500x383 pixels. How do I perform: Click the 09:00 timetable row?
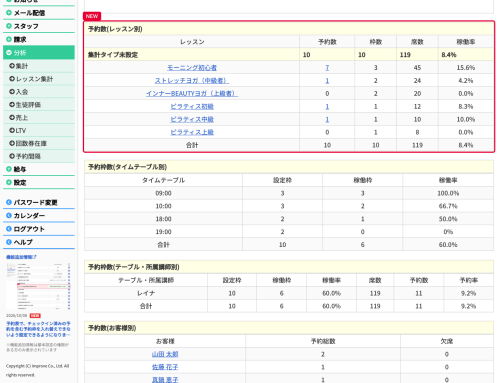click(x=289, y=193)
